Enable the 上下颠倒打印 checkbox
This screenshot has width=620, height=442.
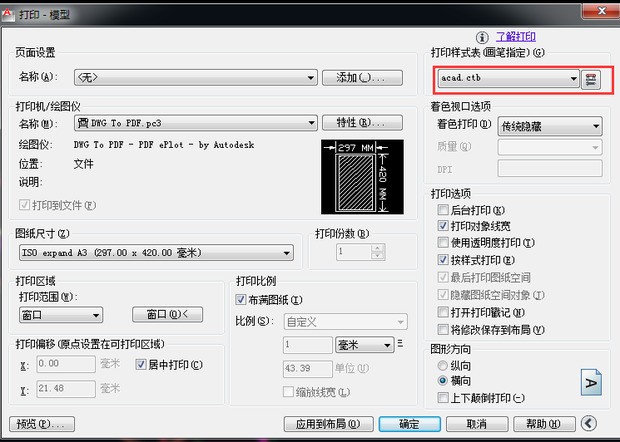tap(443, 397)
